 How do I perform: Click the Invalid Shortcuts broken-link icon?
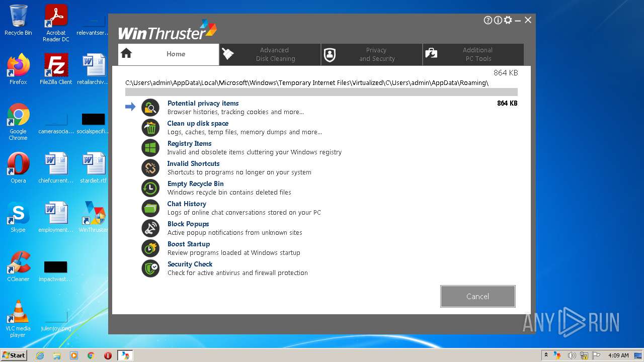click(150, 167)
